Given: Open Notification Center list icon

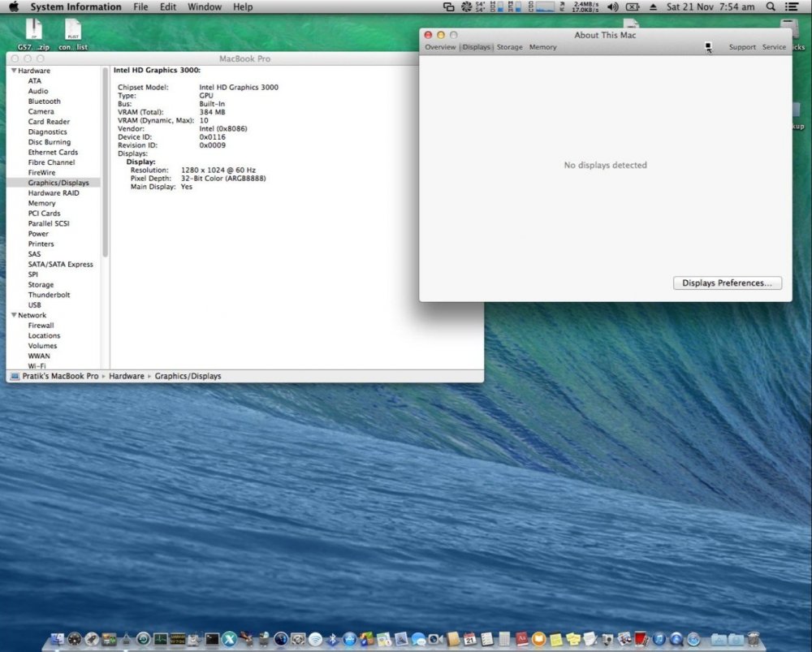Looking at the screenshot, I should (x=791, y=6).
